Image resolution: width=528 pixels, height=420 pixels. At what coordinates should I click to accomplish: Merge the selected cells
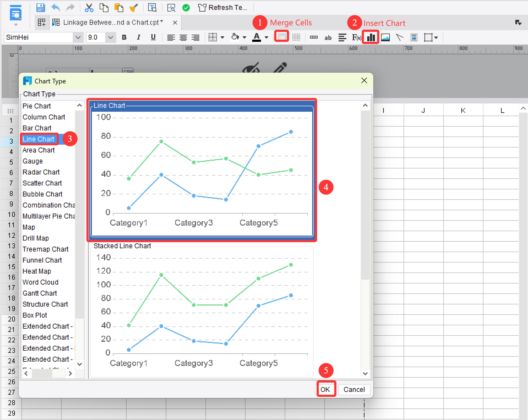tap(281, 37)
